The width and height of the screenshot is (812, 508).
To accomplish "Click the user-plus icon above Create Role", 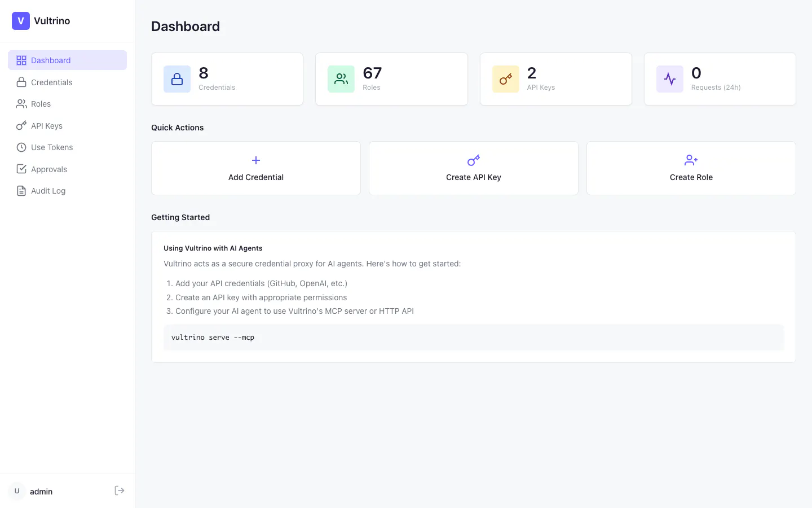I will 691,160.
